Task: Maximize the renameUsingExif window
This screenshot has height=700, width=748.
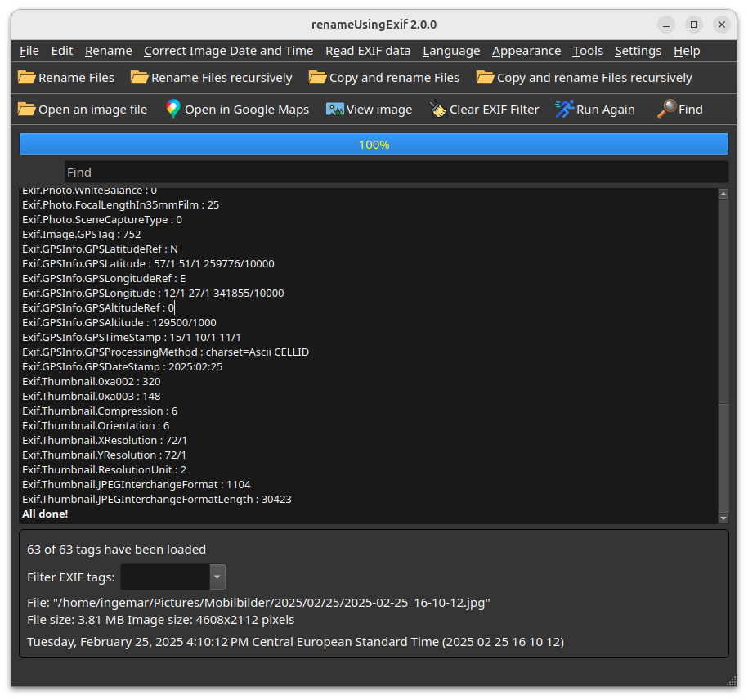Action: point(693,25)
